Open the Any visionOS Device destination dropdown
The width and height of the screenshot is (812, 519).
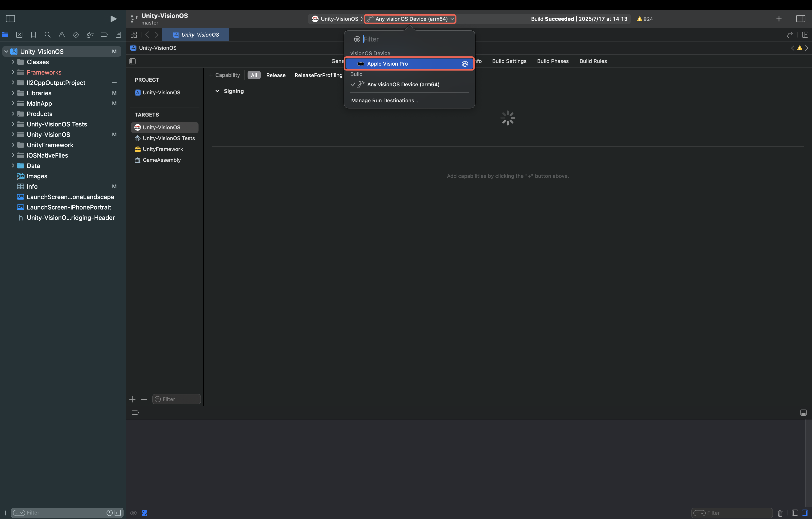tap(410, 19)
